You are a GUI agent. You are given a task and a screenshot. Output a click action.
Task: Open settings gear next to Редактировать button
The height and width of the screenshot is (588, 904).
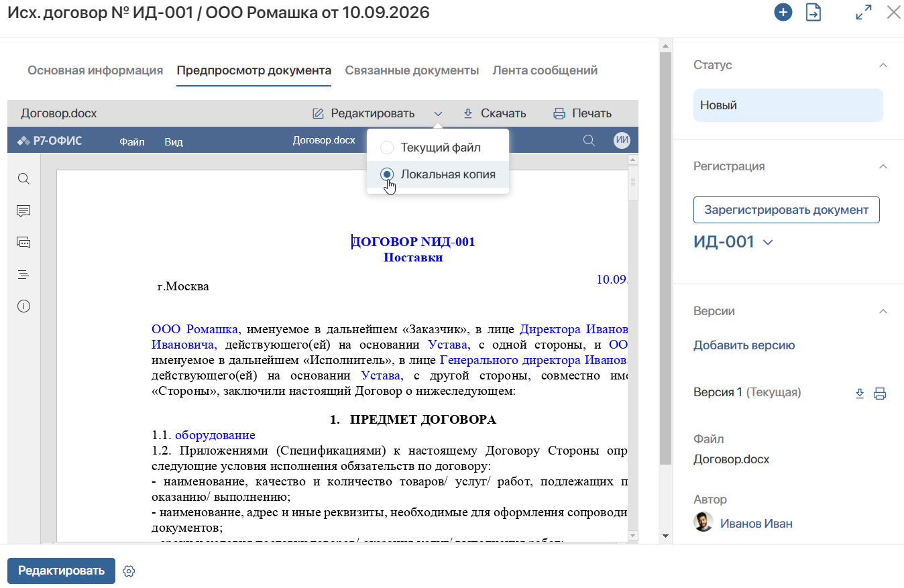(129, 571)
